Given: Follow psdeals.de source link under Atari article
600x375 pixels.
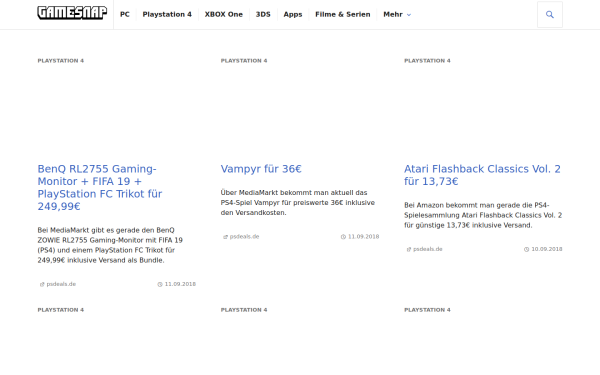Looking at the screenshot, I should (x=425, y=249).
